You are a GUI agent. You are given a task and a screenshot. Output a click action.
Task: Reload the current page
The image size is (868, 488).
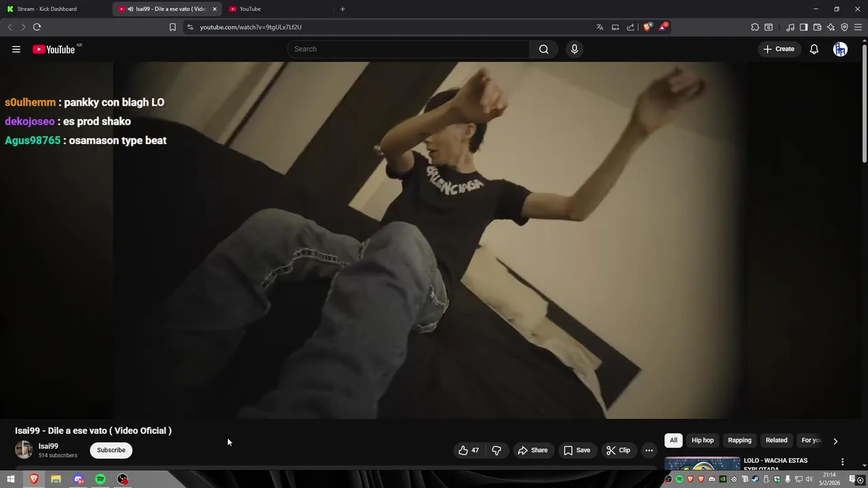pos(37,27)
